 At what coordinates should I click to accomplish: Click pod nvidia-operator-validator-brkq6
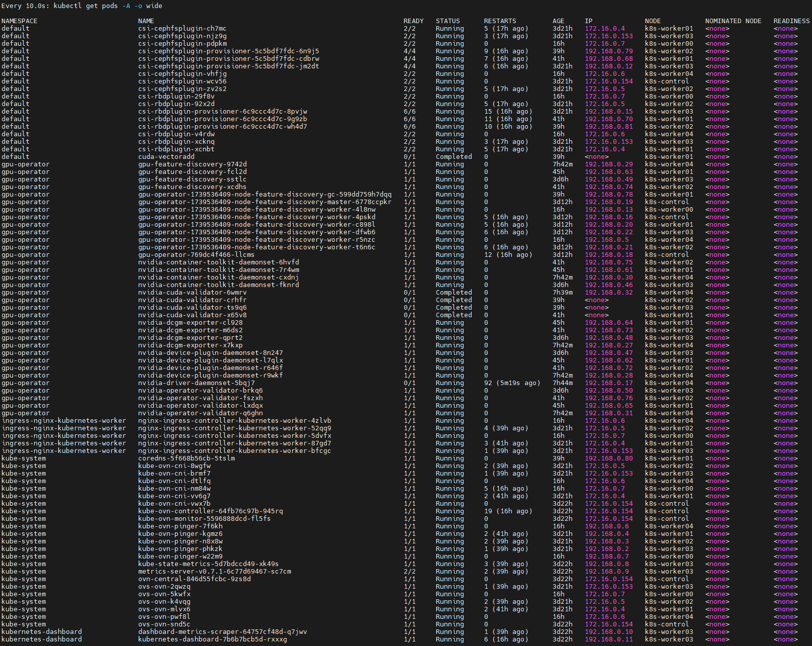pyautogui.click(x=200, y=391)
